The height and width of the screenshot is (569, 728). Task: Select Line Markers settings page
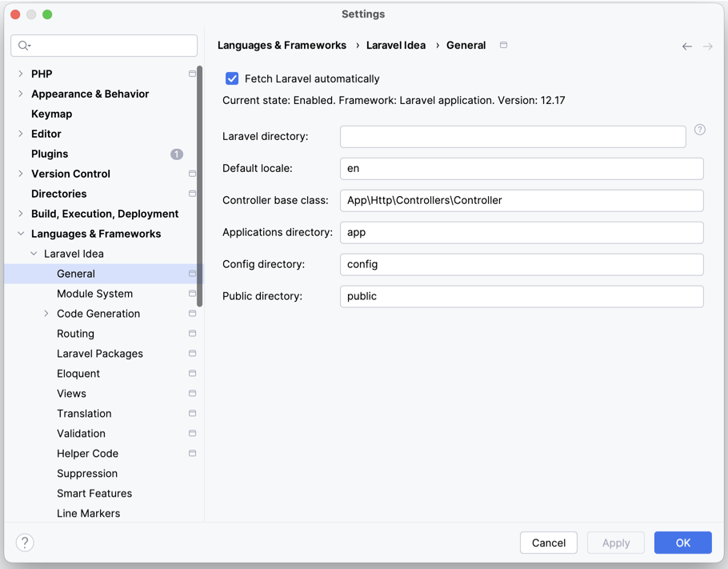pos(88,513)
